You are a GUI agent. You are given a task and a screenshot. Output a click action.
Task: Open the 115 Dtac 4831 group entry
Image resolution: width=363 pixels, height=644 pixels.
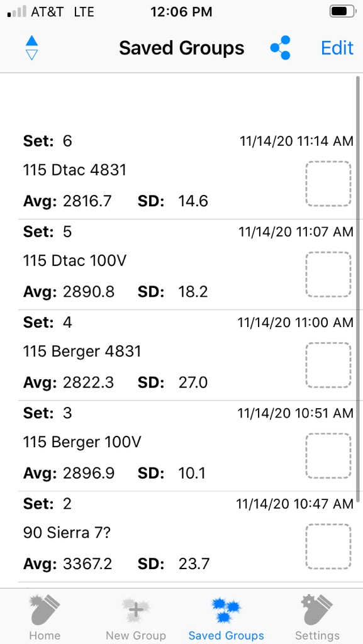coord(187,174)
